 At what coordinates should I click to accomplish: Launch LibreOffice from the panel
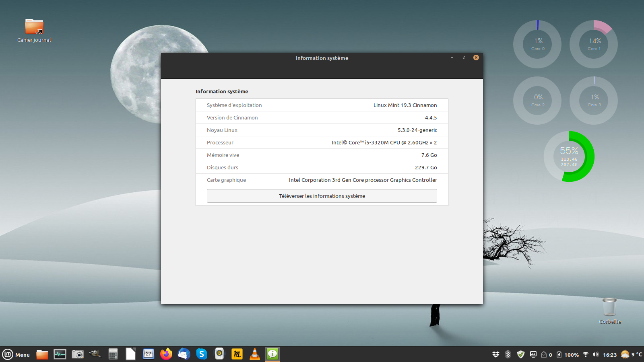pyautogui.click(x=131, y=354)
